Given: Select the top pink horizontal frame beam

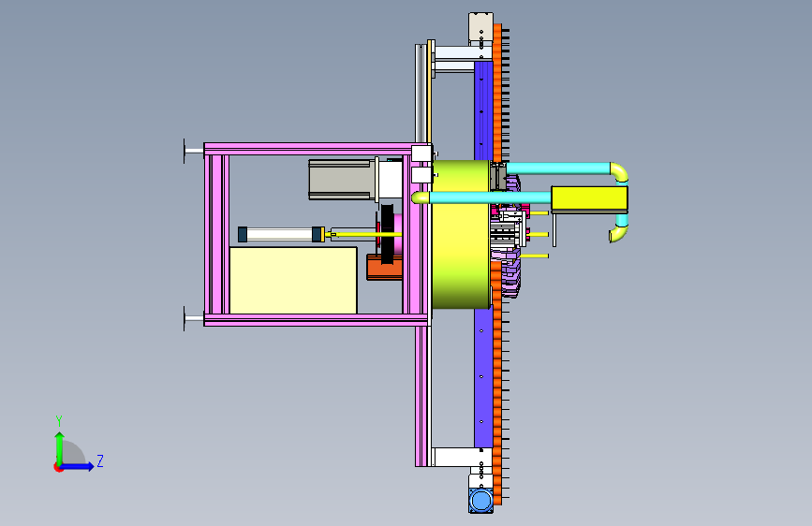Looking at the screenshot, I should (x=317, y=149).
